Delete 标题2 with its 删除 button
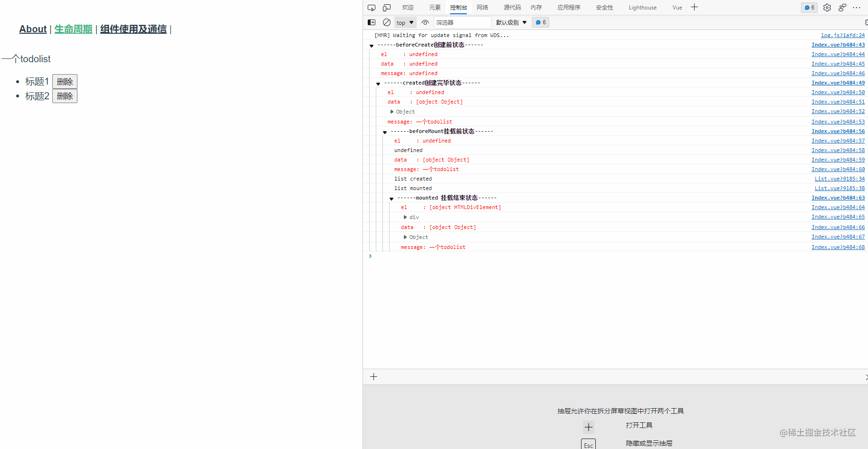Screen dimensions: 868x449 coord(65,96)
